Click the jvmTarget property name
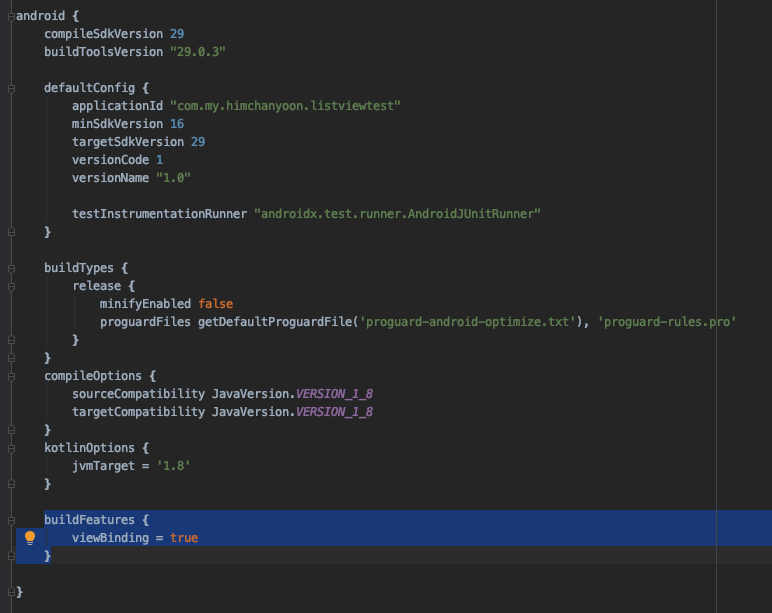The image size is (772, 613). tap(103, 466)
